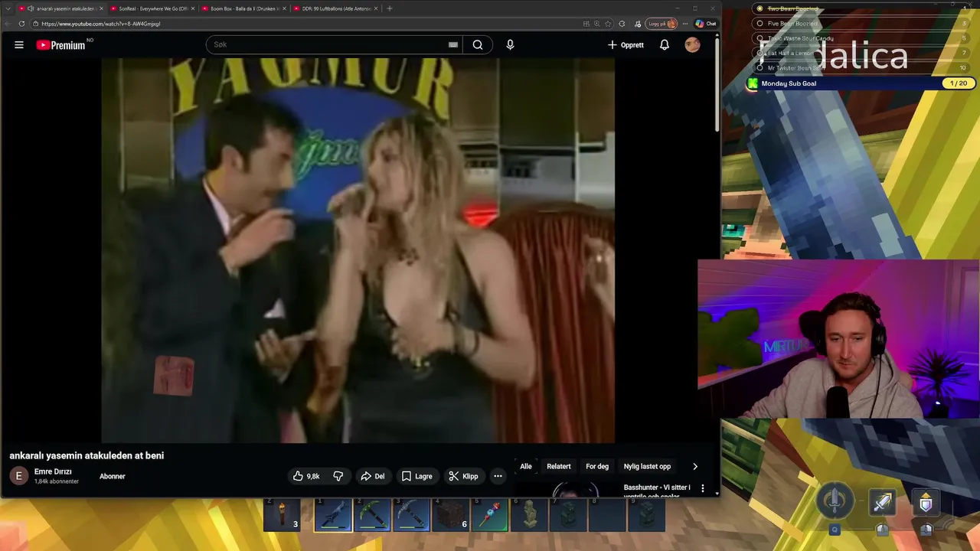Click the shield ability icon in game HUD

tap(926, 503)
